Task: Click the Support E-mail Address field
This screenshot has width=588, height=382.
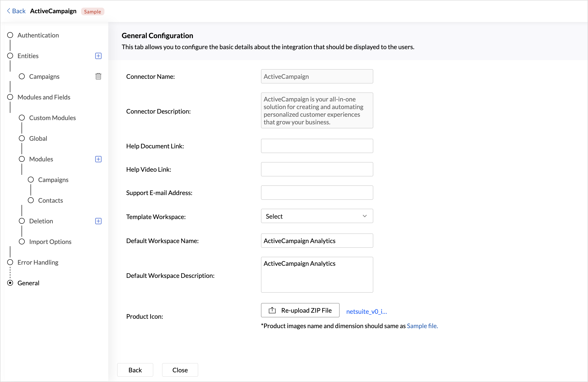Action: 317,193
